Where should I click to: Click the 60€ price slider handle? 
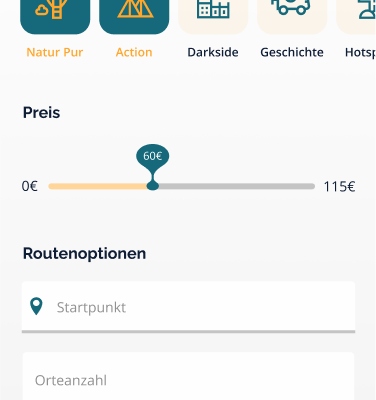pyautogui.click(x=153, y=186)
